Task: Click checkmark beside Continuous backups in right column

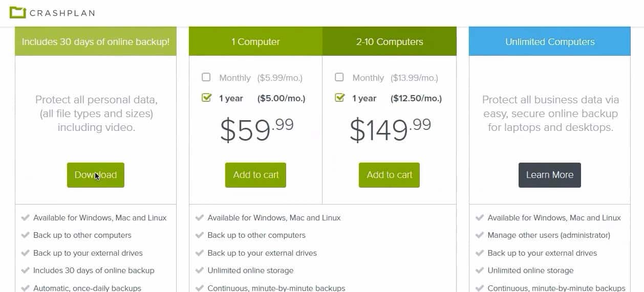Action: (x=480, y=288)
